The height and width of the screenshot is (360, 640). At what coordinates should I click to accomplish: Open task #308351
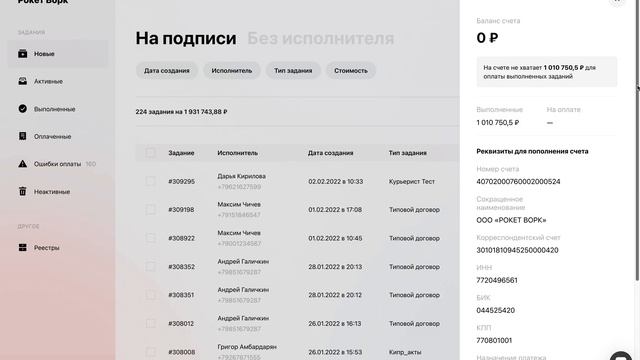[x=181, y=295]
